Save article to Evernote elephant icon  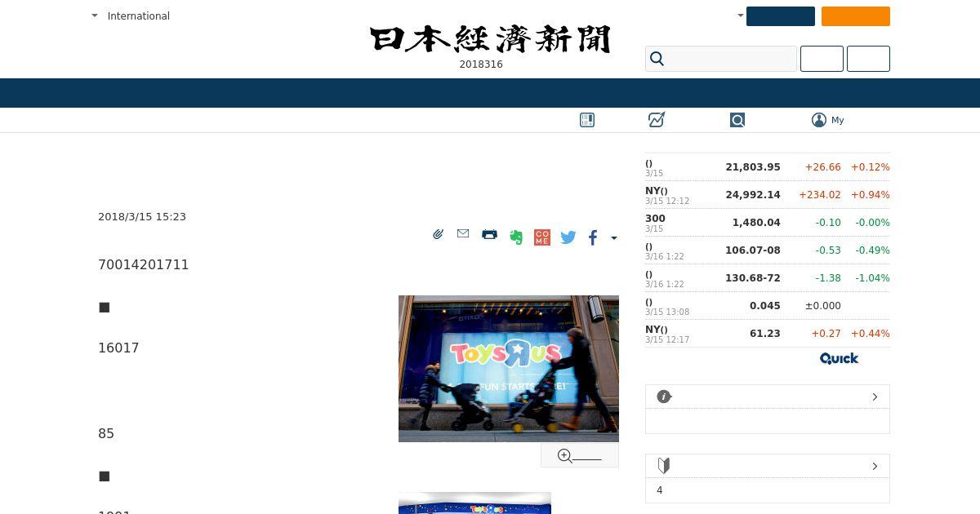coord(516,237)
